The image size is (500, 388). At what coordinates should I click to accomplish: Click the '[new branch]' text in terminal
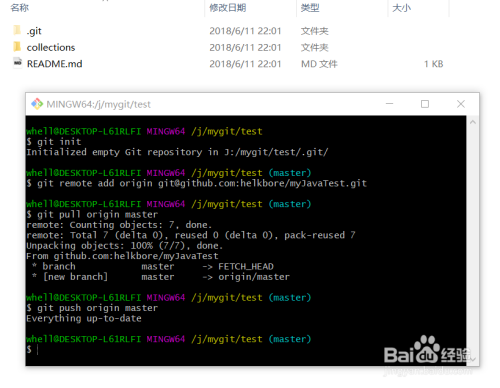pos(75,277)
